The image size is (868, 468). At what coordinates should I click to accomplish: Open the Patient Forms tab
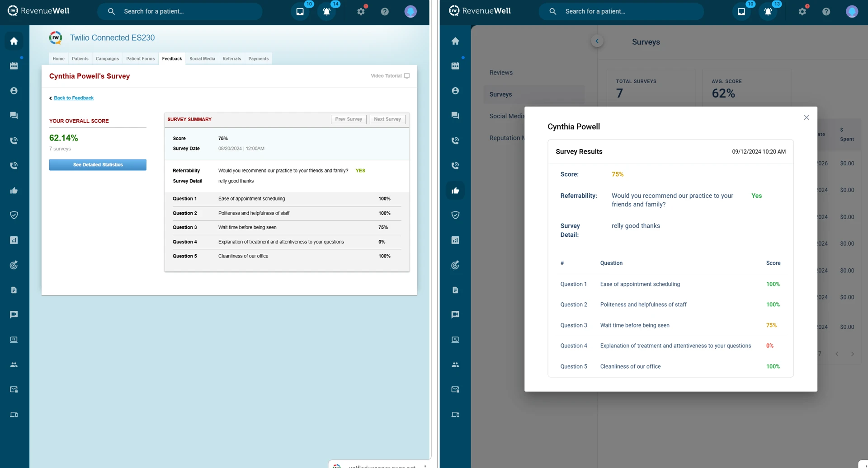click(x=140, y=59)
